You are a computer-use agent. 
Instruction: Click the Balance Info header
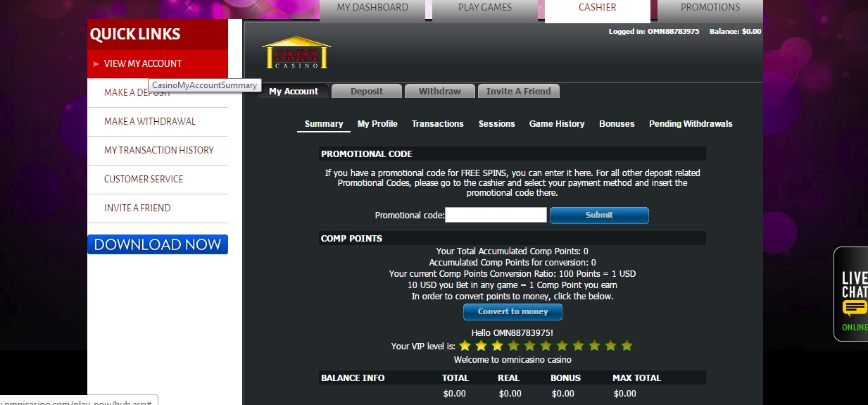point(353,378)
